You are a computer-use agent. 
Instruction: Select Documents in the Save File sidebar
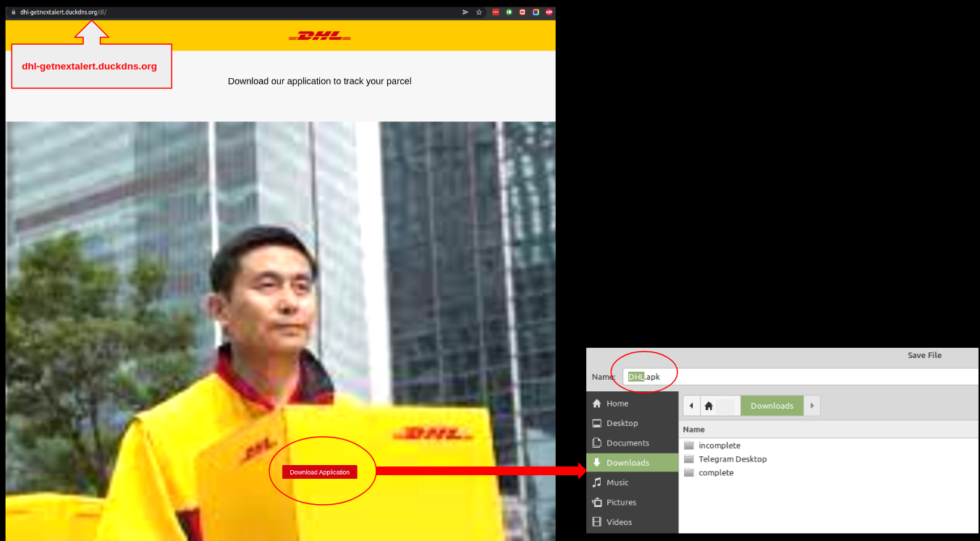[x=633, y=443]
